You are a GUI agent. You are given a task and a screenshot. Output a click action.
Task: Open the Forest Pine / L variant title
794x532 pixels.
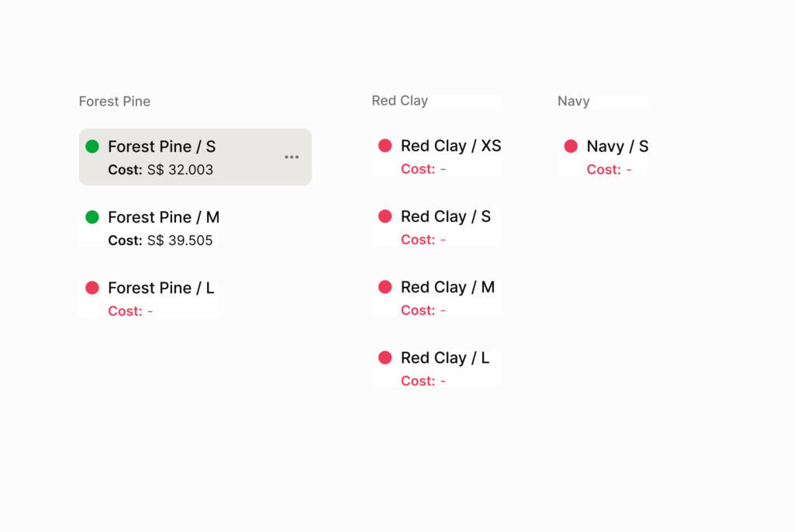coord(161,288)
